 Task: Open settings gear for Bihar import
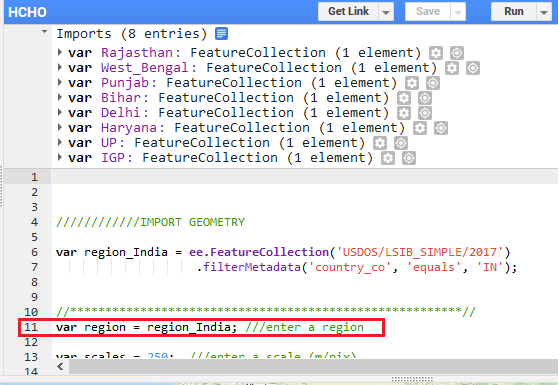point(404,98)
